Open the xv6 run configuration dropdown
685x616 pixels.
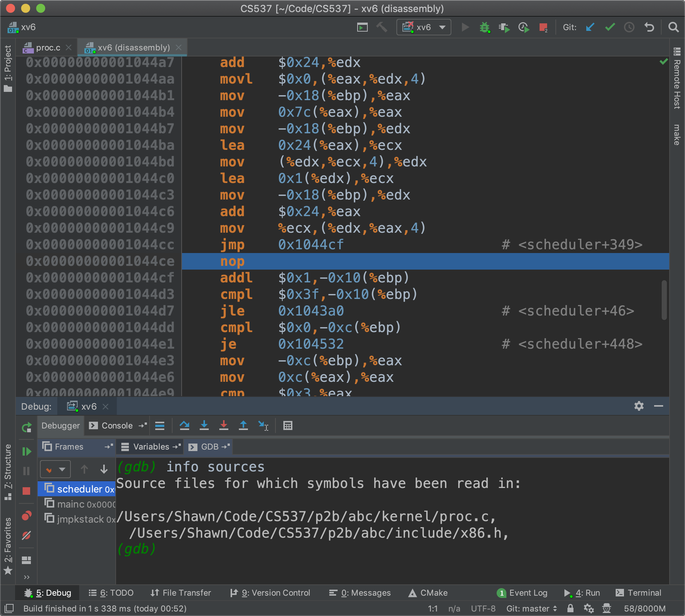(424, 27)
